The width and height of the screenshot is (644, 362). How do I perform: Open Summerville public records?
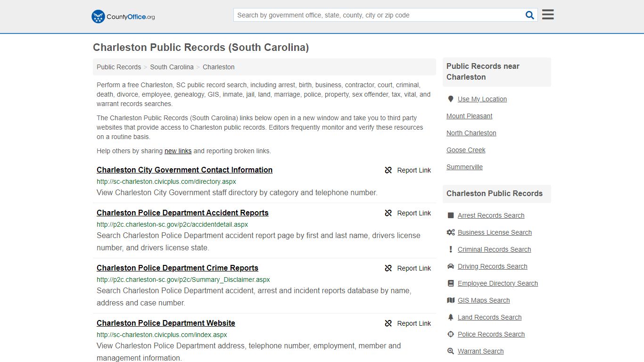click(x=464, y=167)
